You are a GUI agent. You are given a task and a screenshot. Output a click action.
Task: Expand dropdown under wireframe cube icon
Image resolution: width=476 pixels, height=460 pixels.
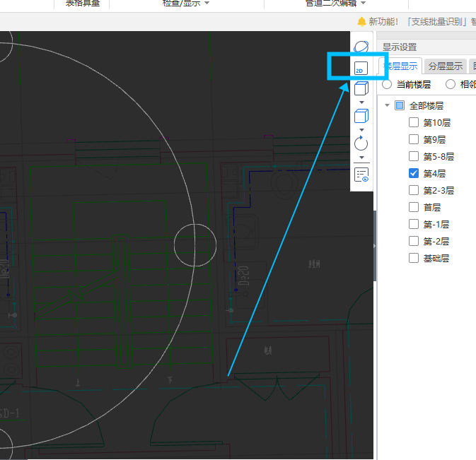pos(361,102)
